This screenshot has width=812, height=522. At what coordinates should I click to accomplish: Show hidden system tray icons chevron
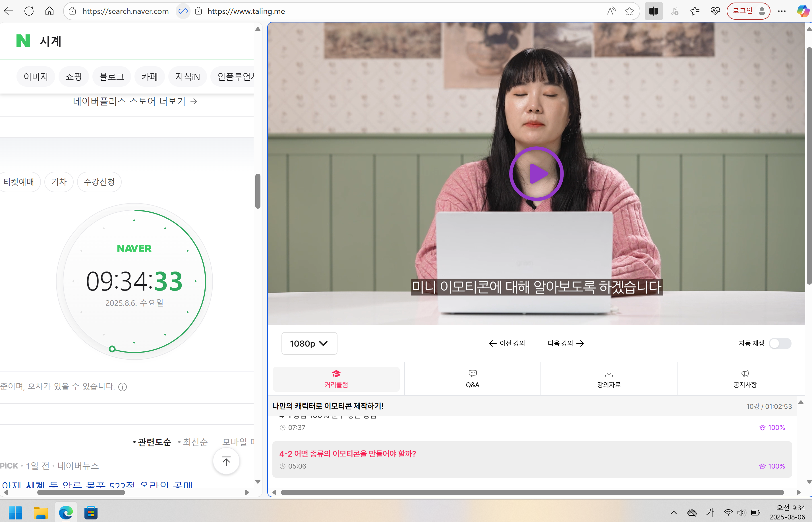(673, 512)
